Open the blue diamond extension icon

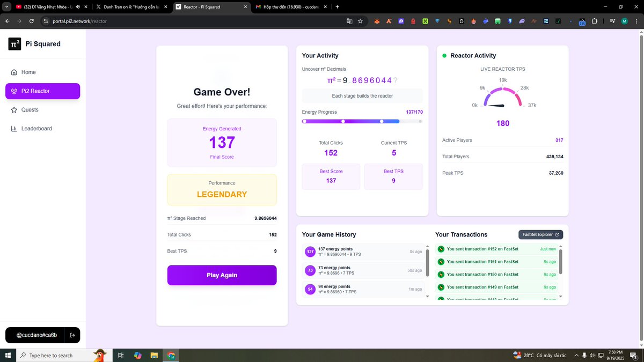[437, 21]
